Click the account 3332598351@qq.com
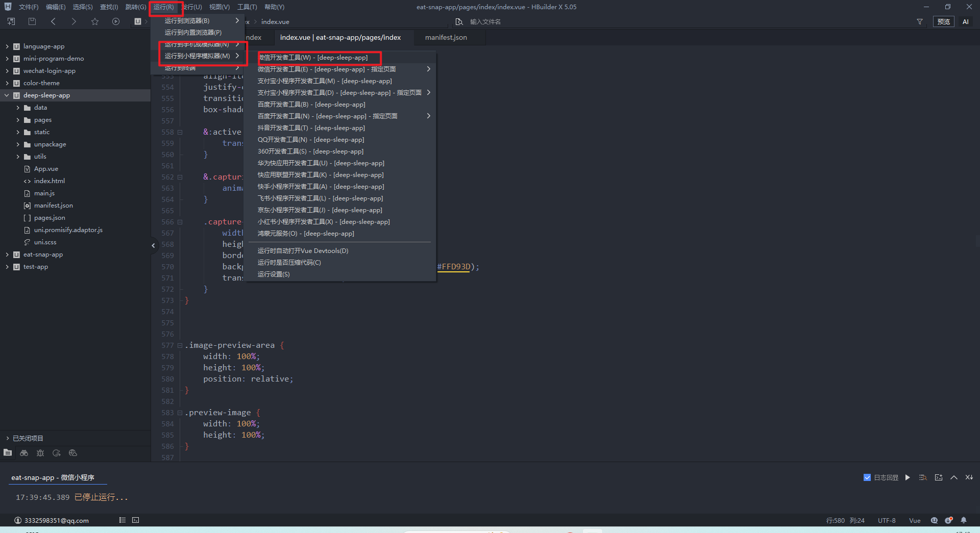Screen dimensions: 980x533 [52, 520]
